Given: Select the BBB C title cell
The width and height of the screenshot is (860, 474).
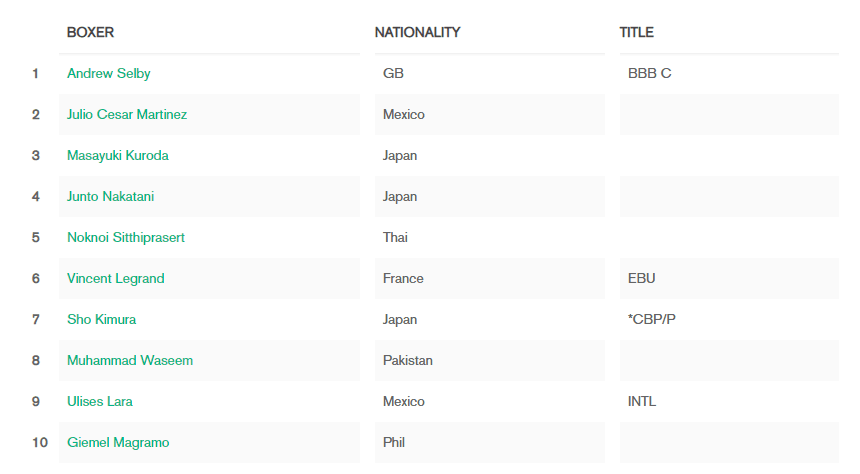Looking at the screenshot, I should tap(729, 74).
